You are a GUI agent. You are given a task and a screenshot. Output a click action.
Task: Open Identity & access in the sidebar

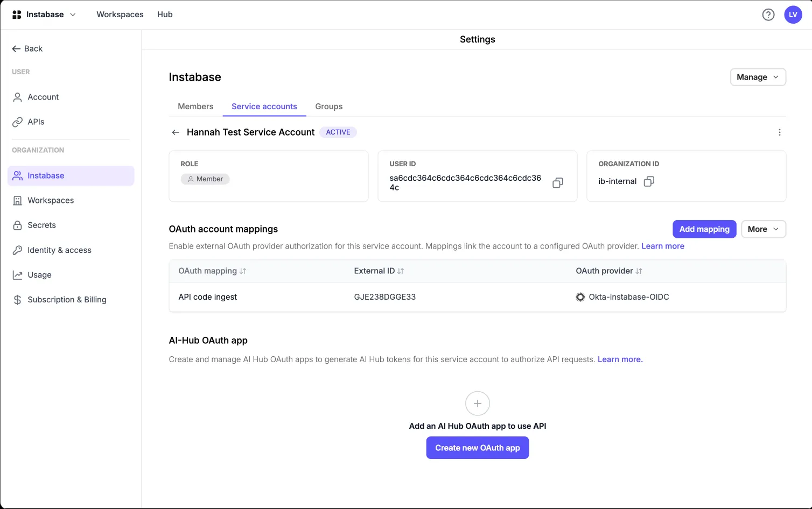[x=71, y=250]
